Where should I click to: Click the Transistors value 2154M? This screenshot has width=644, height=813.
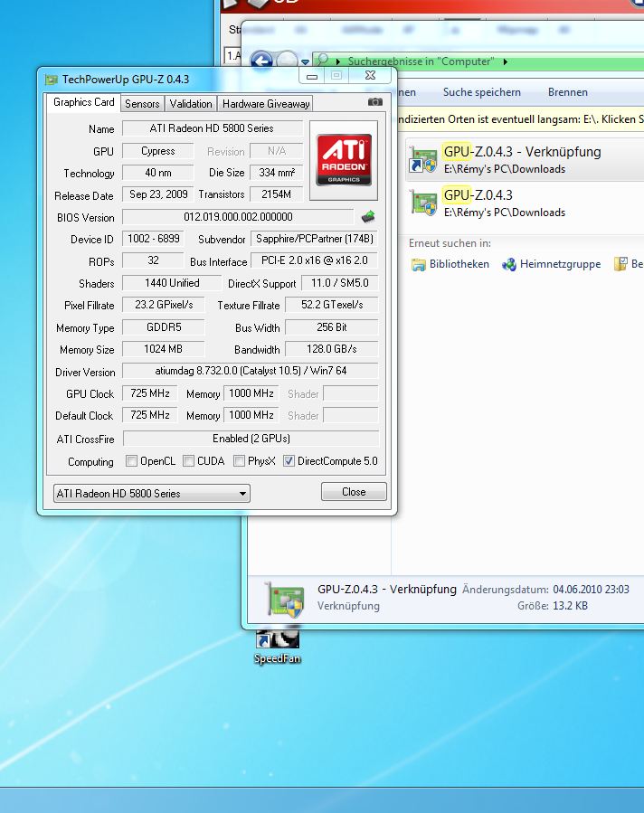pyautogui.click(x=277, y=194)
